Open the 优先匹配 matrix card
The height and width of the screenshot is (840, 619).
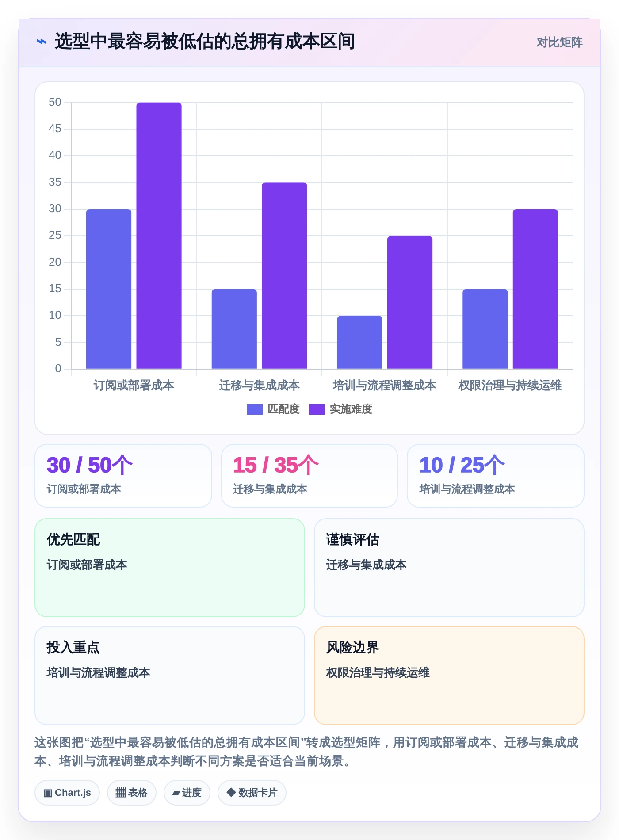pyautogui.click(x=170, y=568)
